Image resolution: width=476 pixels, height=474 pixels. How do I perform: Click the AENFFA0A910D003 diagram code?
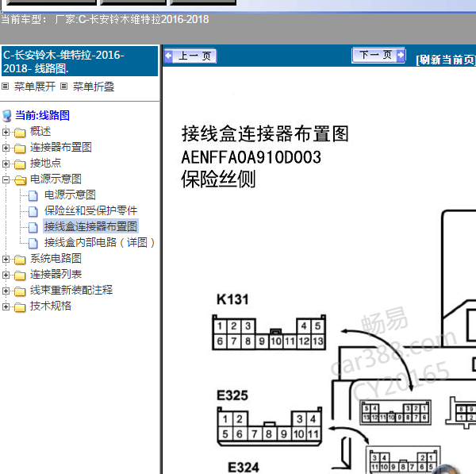coord(251,157)
